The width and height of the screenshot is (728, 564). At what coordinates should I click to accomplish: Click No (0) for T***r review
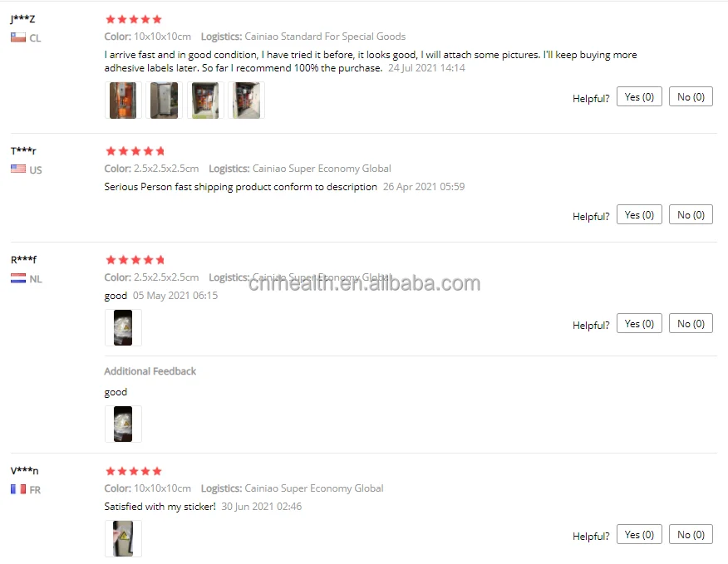(691, 214)
